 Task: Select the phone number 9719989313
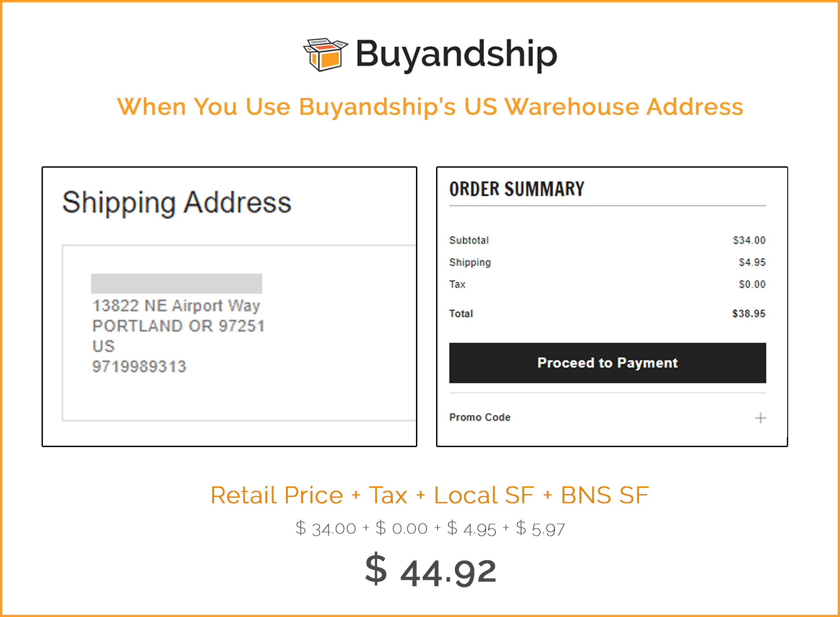(139, 367)
